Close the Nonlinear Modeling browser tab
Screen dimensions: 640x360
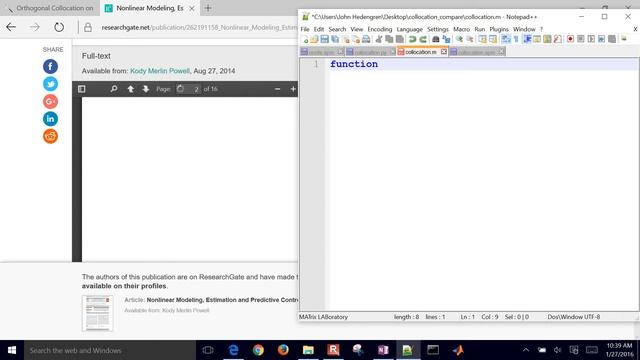coord(192,9)
